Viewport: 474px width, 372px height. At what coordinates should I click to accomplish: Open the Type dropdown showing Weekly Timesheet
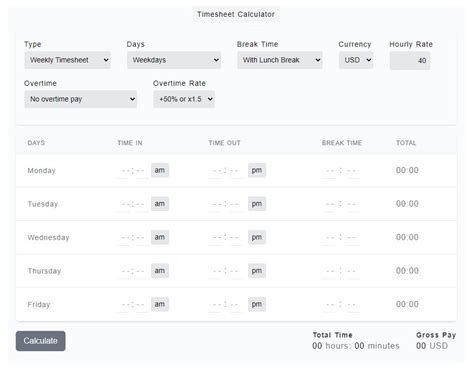[x=67, y=60]
